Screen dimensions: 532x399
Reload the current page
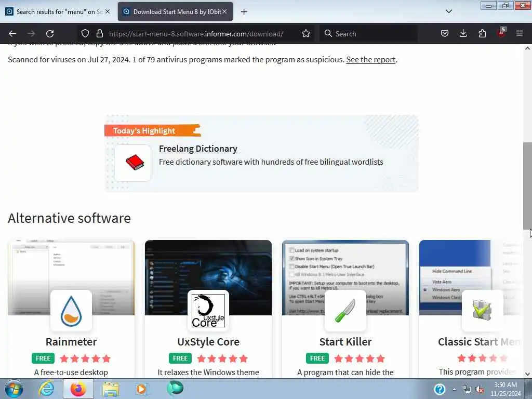coord(50,34)
